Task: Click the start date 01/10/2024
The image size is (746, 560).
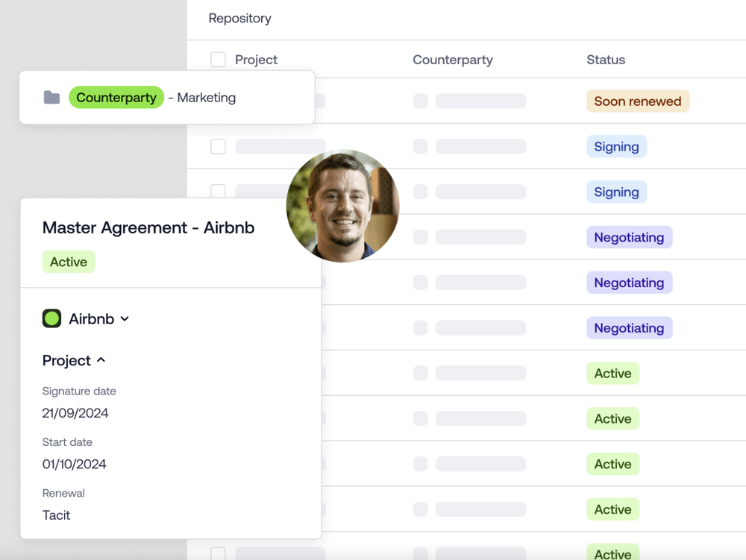Action: coord(74,464)
